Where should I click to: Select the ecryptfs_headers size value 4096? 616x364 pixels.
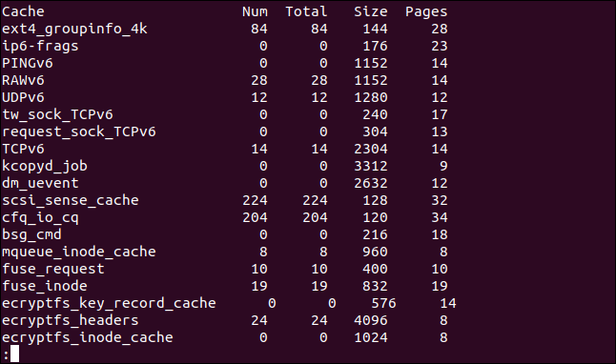coord(371,321)
